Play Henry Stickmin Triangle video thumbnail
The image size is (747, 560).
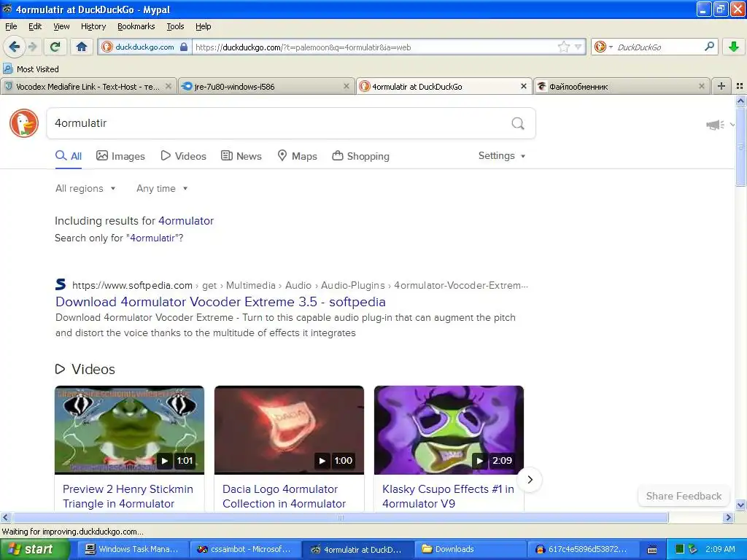pyautogui.click(x=129, y=430)
